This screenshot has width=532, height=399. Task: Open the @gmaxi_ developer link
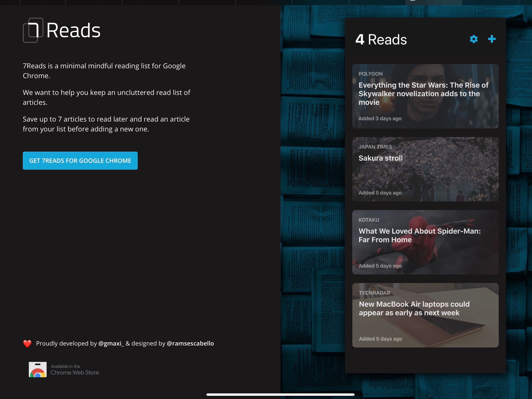(x=111, y=343)
